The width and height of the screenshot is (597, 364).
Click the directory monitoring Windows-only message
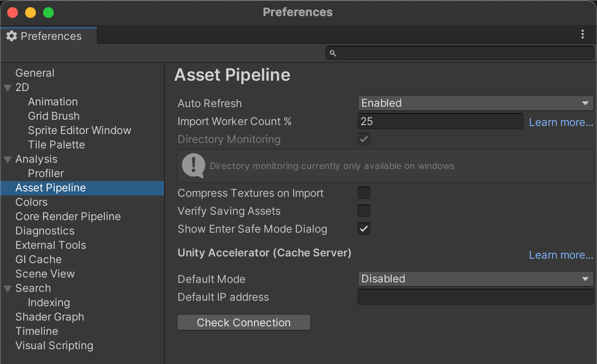click(x=332, y=166)
